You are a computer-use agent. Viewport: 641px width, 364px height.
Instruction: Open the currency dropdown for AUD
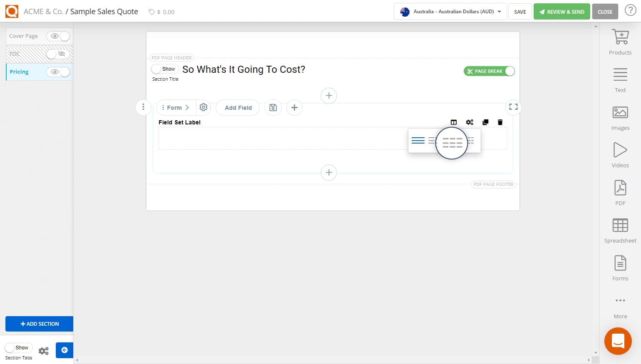click(499, 12)
